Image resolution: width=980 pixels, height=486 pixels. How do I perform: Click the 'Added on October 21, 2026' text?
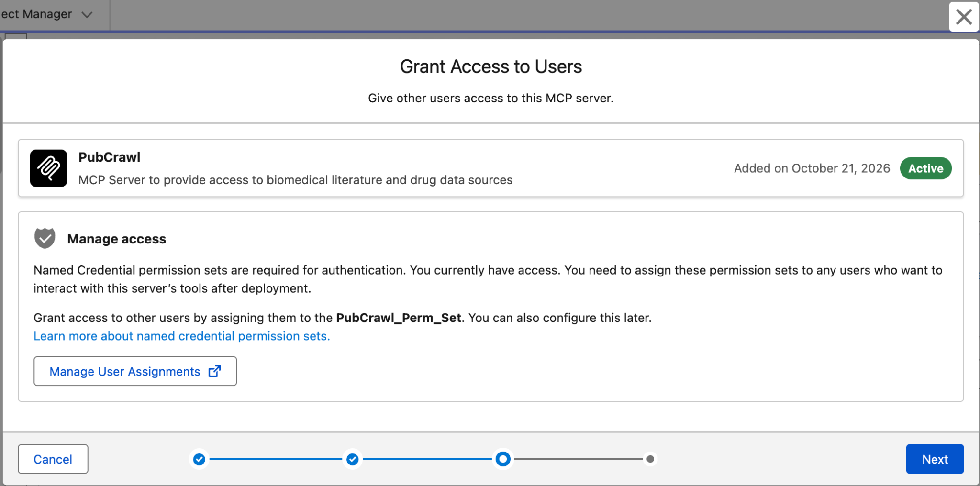[x=812, y=168]
